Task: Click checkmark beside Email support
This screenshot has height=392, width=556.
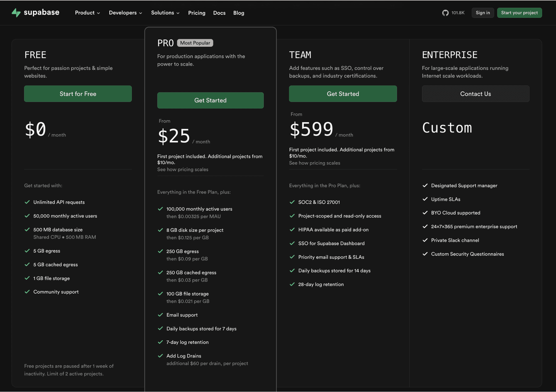Action: [x=160, y=315]
